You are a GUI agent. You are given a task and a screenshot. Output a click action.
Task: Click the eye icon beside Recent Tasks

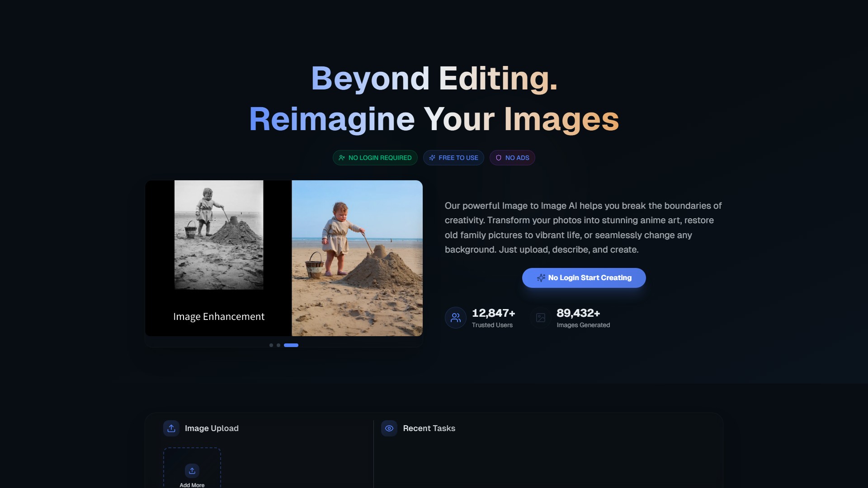(389, 428)
